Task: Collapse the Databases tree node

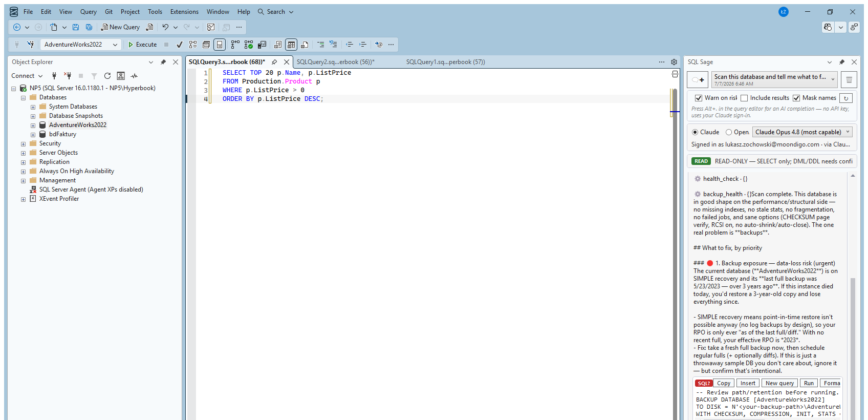Action: tap(23, 98)
